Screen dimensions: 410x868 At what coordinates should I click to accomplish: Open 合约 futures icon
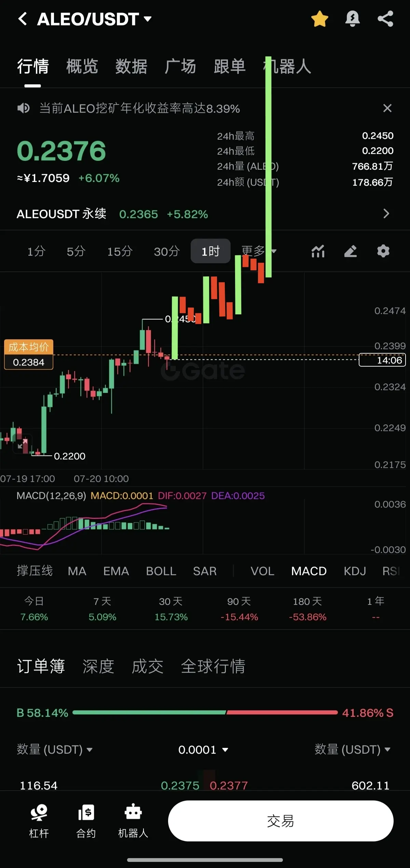pyautogui.click(x=86, y=821)
